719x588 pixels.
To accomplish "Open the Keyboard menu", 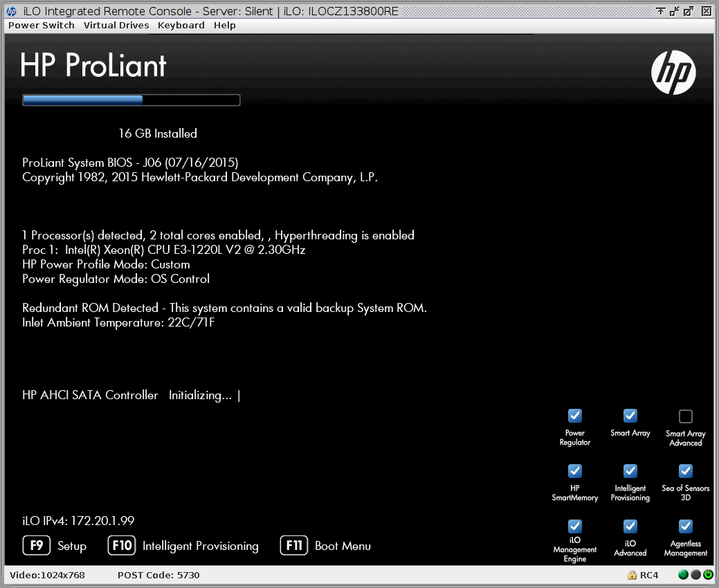I will click(181, 25).
